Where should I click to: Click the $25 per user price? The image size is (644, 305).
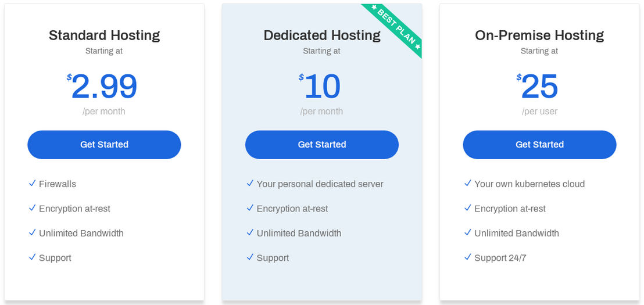[x=537, y=86]
